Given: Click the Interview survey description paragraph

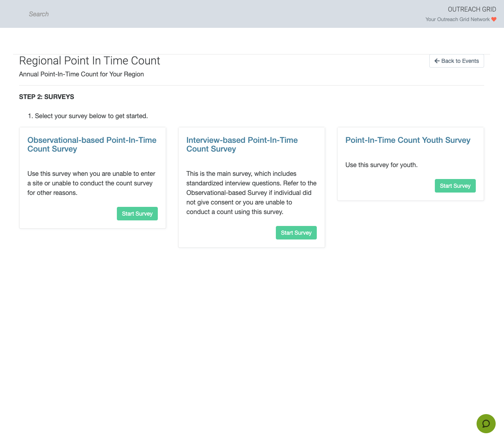Looking at the screenshot, I should [251, 193].
